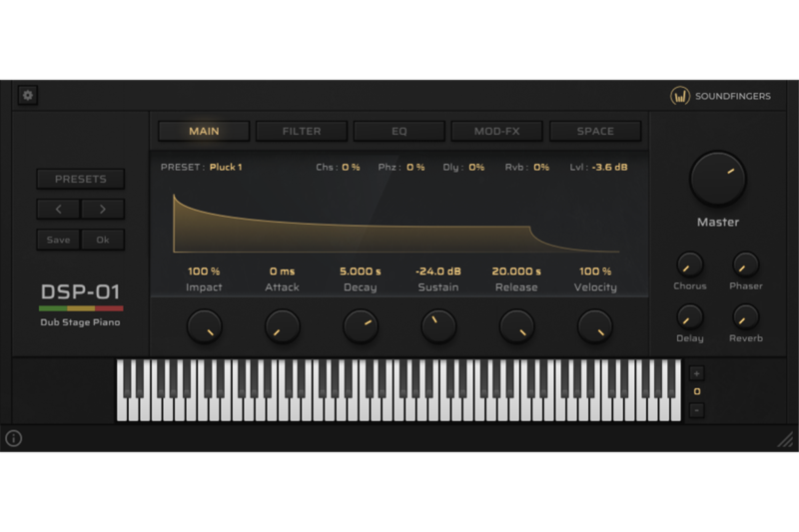Open the MOD-FX tab
The height and width of the screenshot is (532, 799).
(x=496, y=131)
